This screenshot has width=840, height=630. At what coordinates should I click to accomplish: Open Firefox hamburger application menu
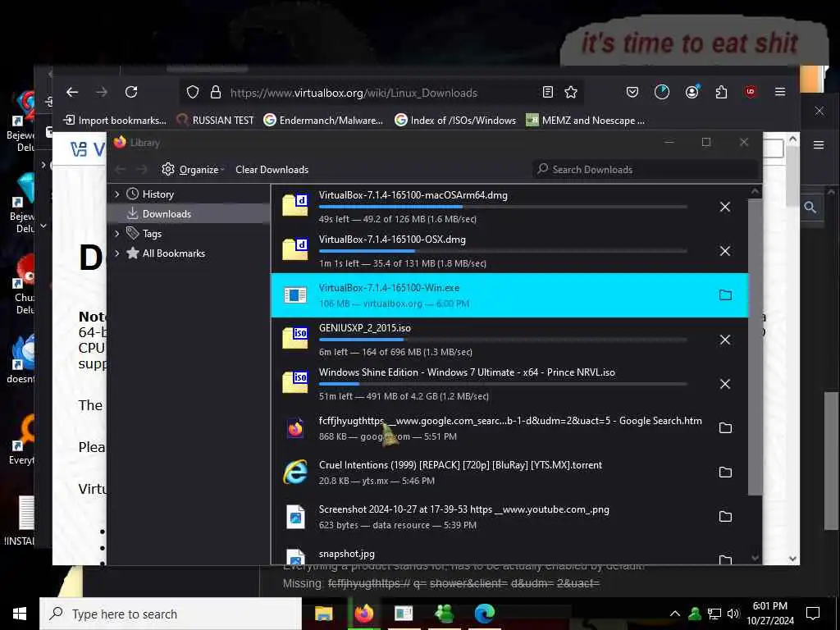tap(780, 92)
